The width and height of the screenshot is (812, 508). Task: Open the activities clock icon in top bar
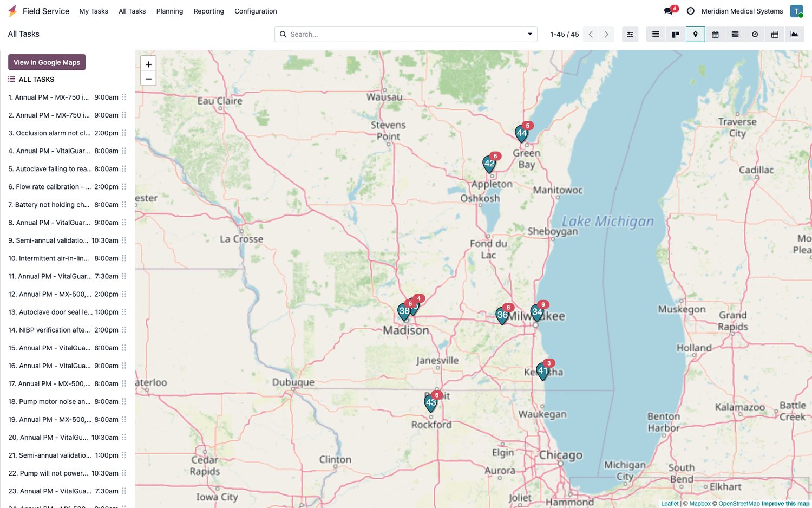(x=690, y=11)
